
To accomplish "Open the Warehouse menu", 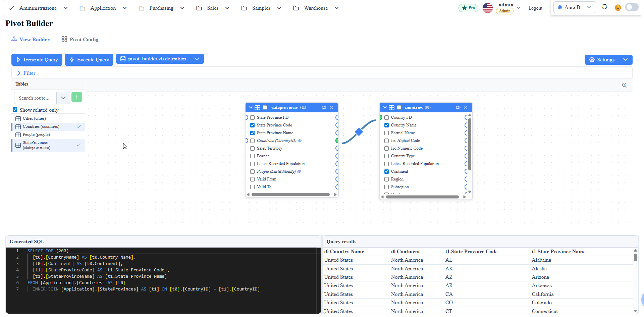I will [x=316, y=8].
